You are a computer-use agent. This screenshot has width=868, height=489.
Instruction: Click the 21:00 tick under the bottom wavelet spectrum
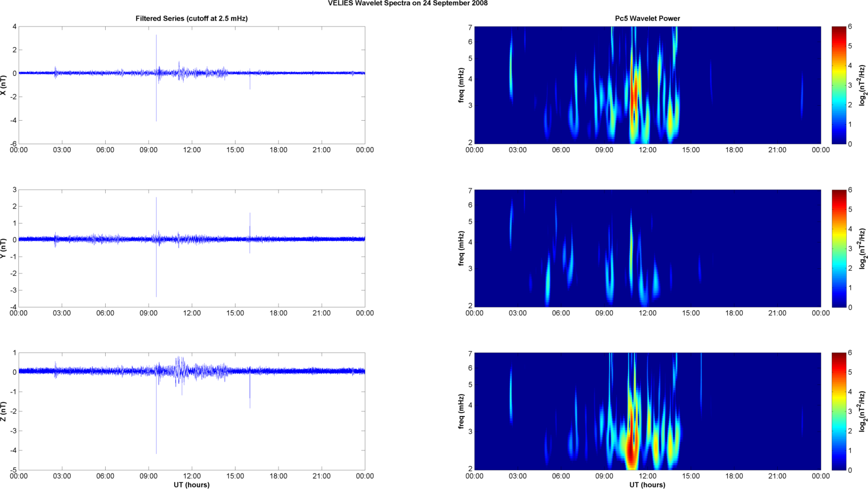pos(778,476)
